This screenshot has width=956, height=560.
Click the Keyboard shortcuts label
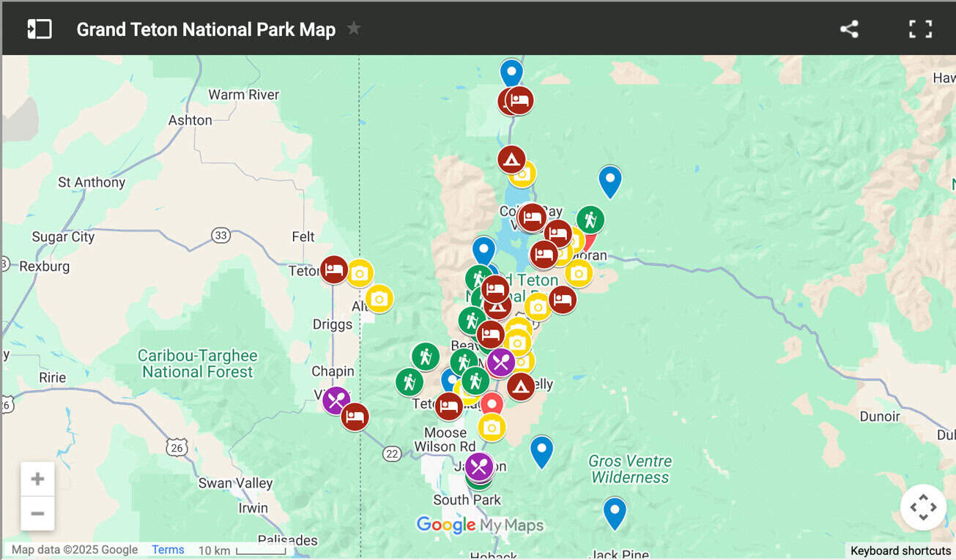(900, 550)
